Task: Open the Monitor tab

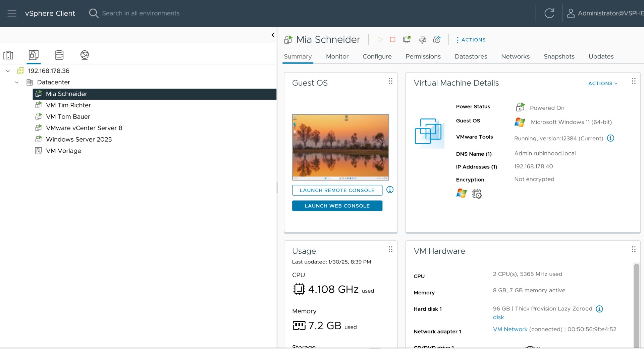Action: point(337,56)
